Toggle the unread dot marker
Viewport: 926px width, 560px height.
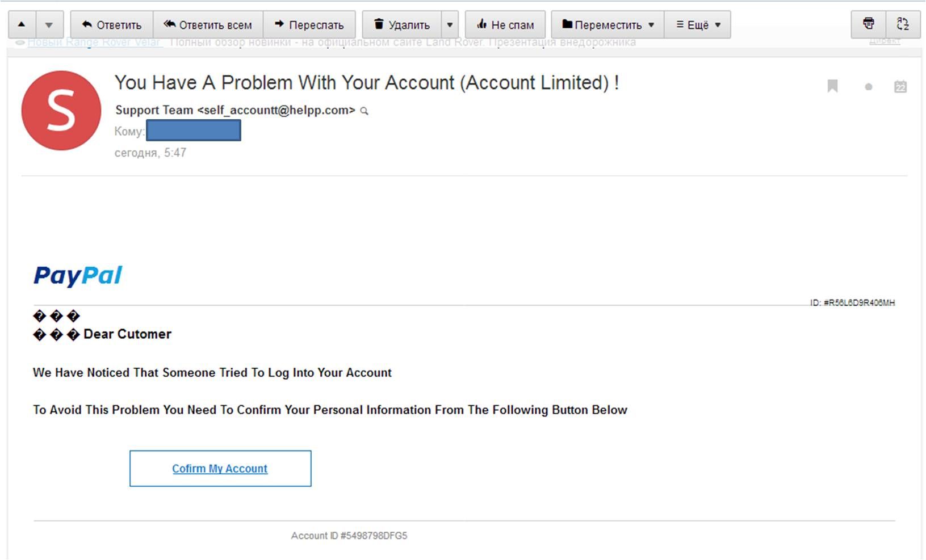pyautogui.click(x=868, y=87)
